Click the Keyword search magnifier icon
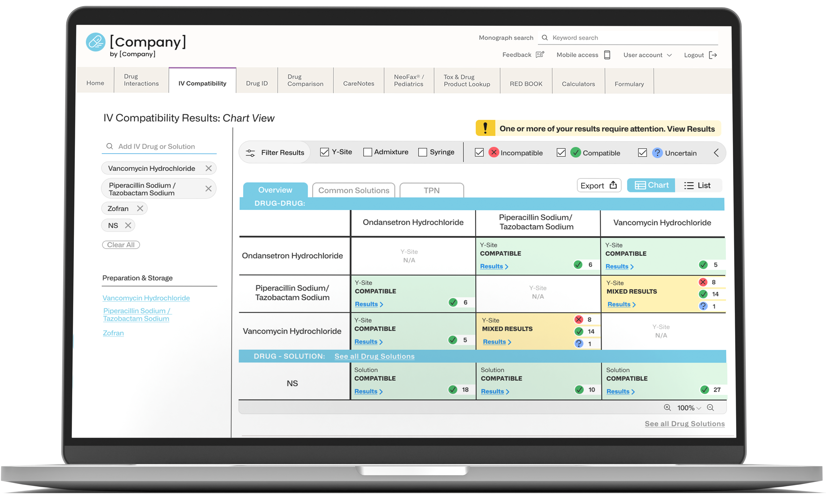The width and height of the screenshot is (826, 504). pos(545,38)
